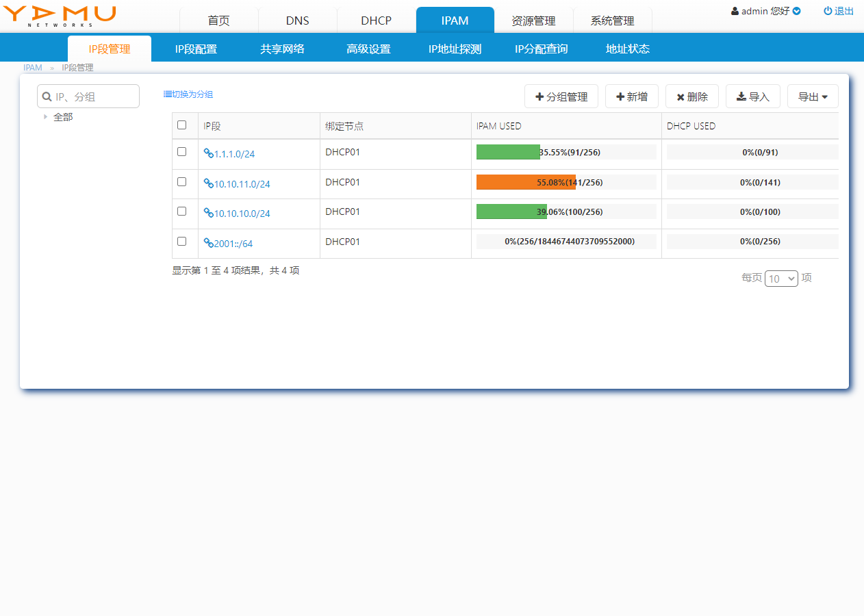This screenshot has width=864, height=616.
Task: Open the 10.10.10.0/24 segment link
Action: pyautogui.click(x=242, y=214)
